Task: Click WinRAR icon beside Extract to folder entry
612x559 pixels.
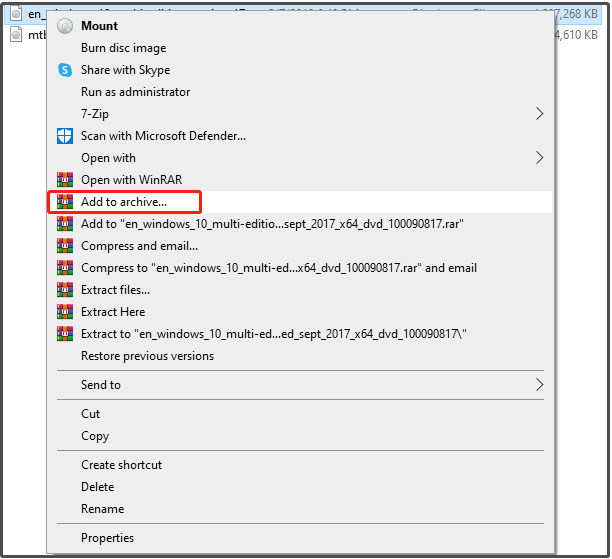Action: coord(65,334)
